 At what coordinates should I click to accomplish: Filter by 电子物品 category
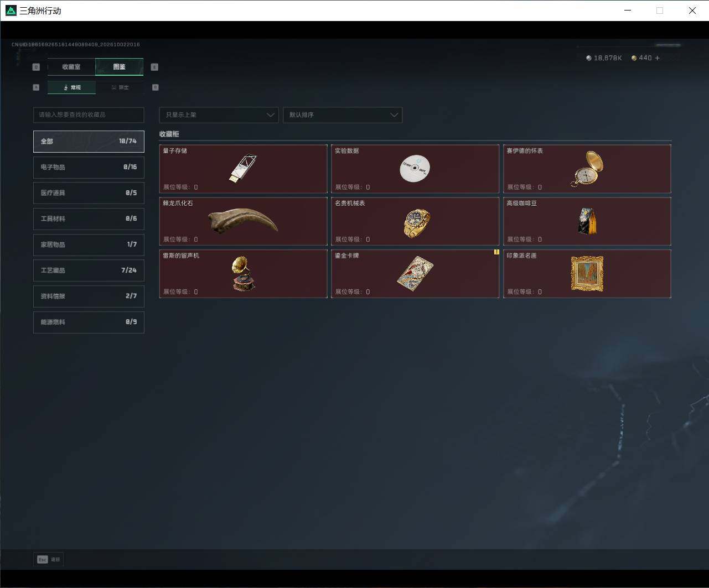tap(89, 167)
